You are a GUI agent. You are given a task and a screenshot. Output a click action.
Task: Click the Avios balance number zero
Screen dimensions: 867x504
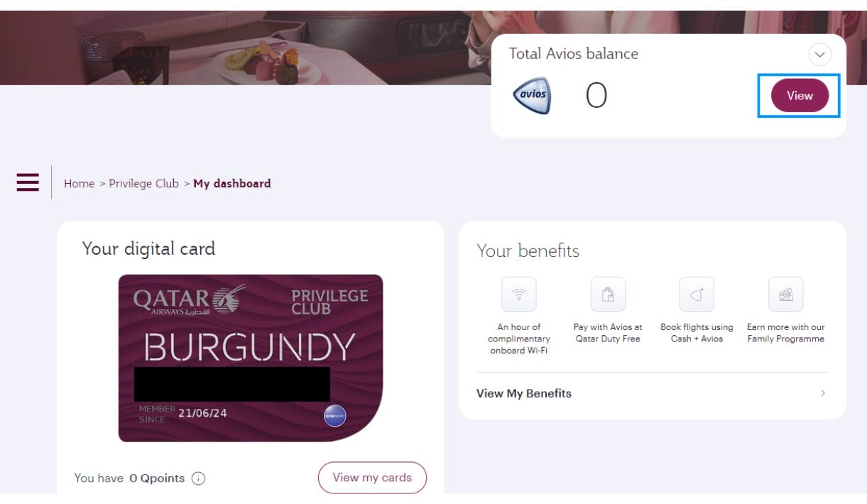pyautogui.click(x=596, y=96)
